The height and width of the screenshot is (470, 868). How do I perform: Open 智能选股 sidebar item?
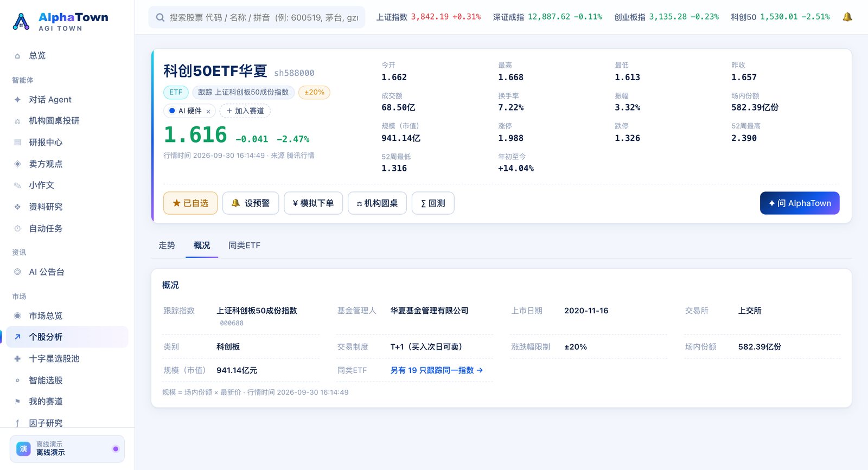click(67, 381)
